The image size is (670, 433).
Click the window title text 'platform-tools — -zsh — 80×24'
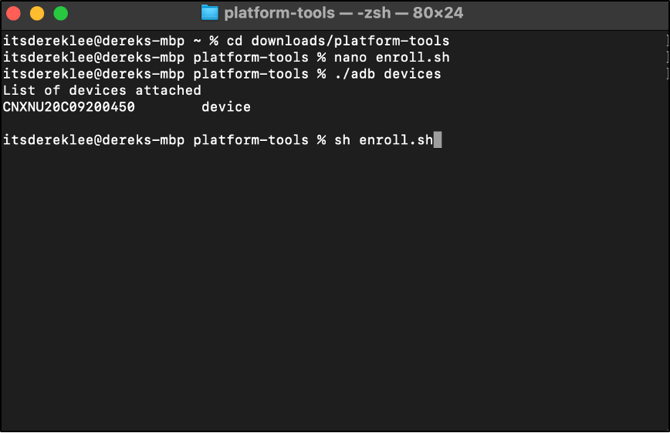tap(344, 13)
